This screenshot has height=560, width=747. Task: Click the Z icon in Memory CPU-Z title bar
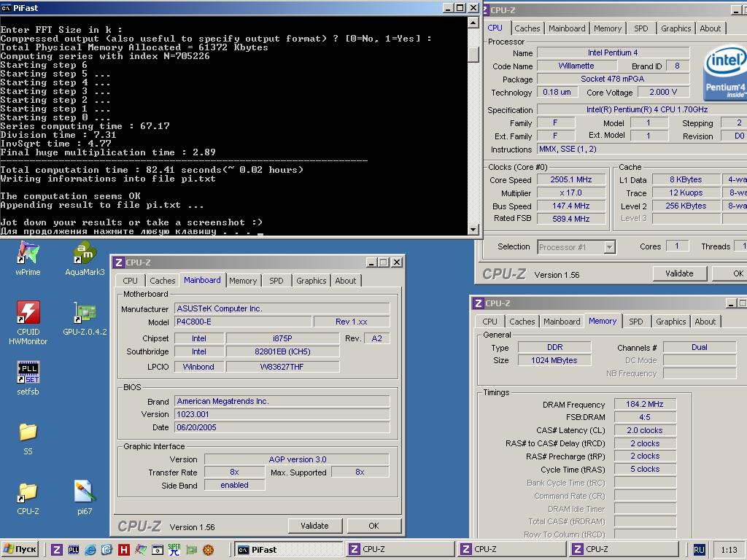click(x=479, y=303)
